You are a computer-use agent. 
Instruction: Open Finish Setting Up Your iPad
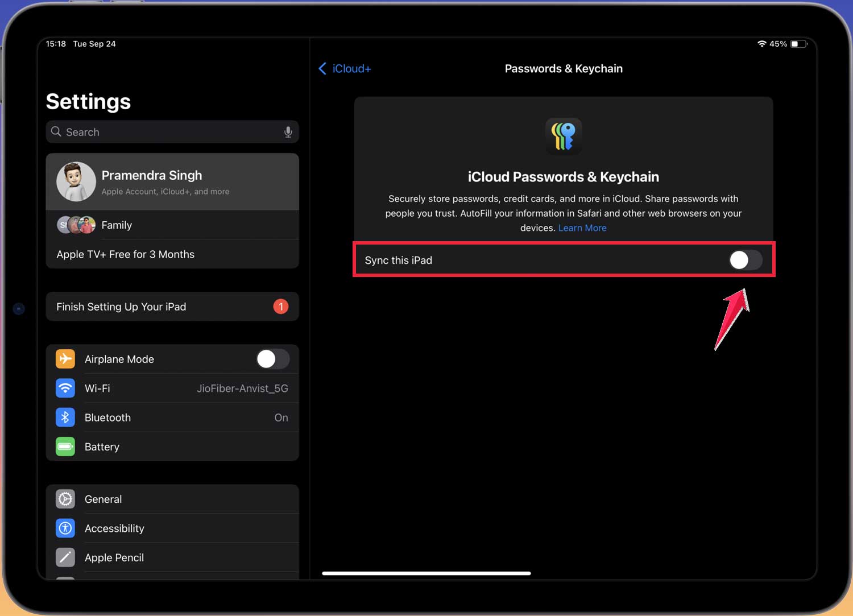pos(121,307)
